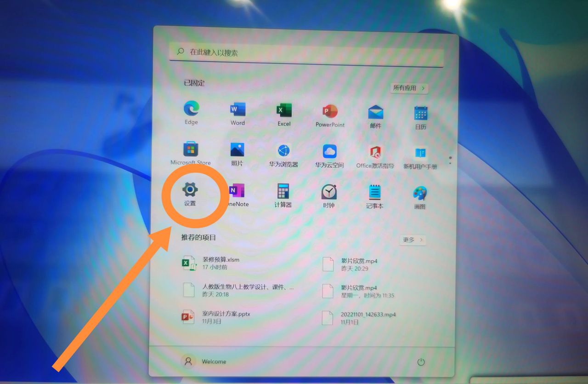Viewport: 588px width, 384px height.
Task: Click 更多 to see more recommendations
Action: pos(413,240)
